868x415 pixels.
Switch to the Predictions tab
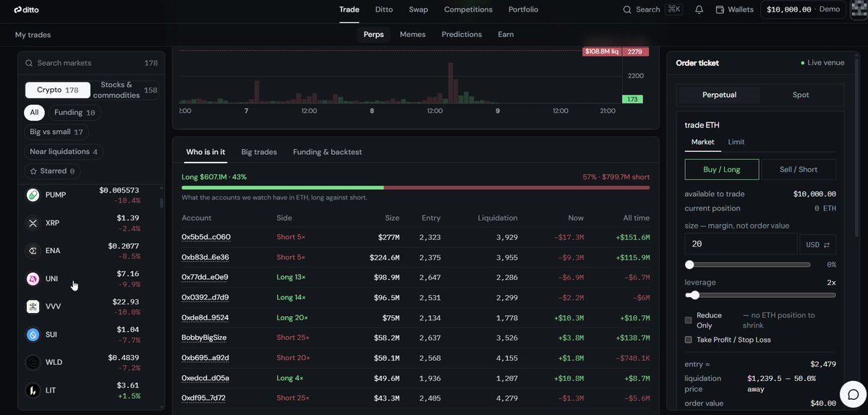click(x=461, y=35)
